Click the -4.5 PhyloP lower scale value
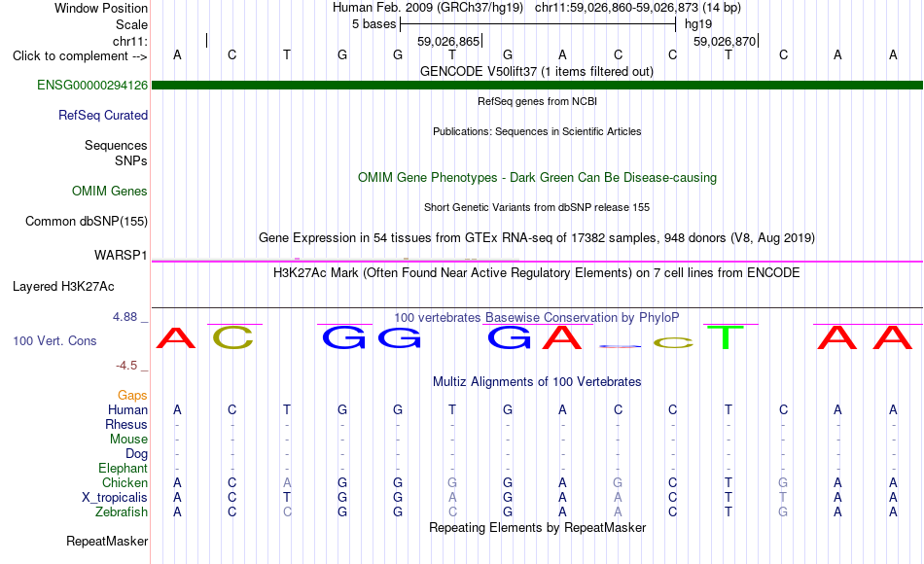The image size is (924, 564). click(126, 366)
